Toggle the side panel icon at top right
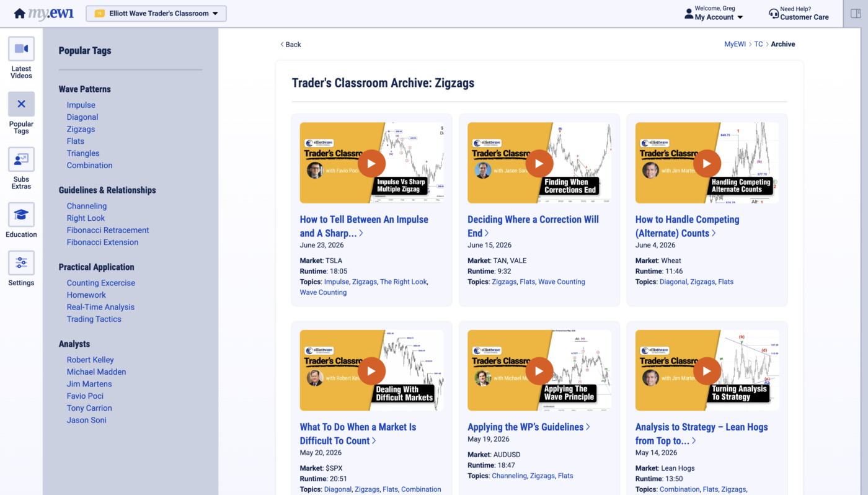Image resolution: width=868 pixels, height=495 pixels. click(x=856, y=13)
